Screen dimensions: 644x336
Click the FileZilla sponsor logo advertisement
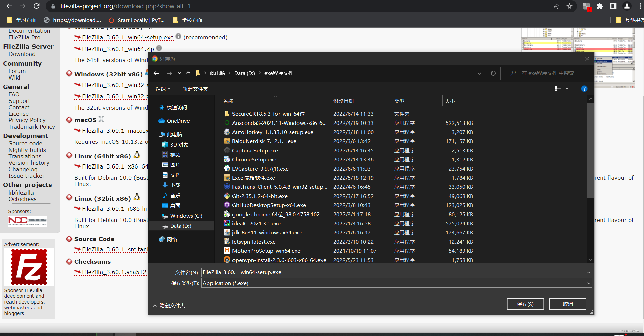[x=29, y=267]
